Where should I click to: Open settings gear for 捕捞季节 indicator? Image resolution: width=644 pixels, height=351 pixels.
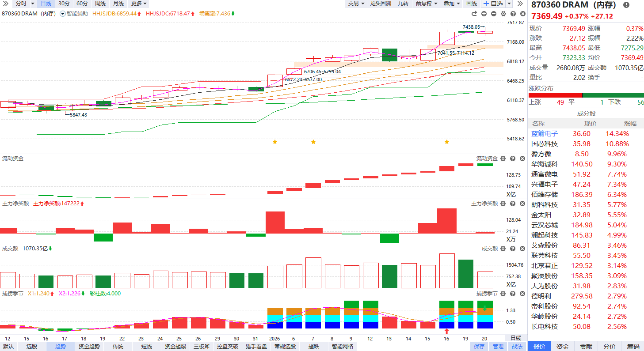[503, 293]
